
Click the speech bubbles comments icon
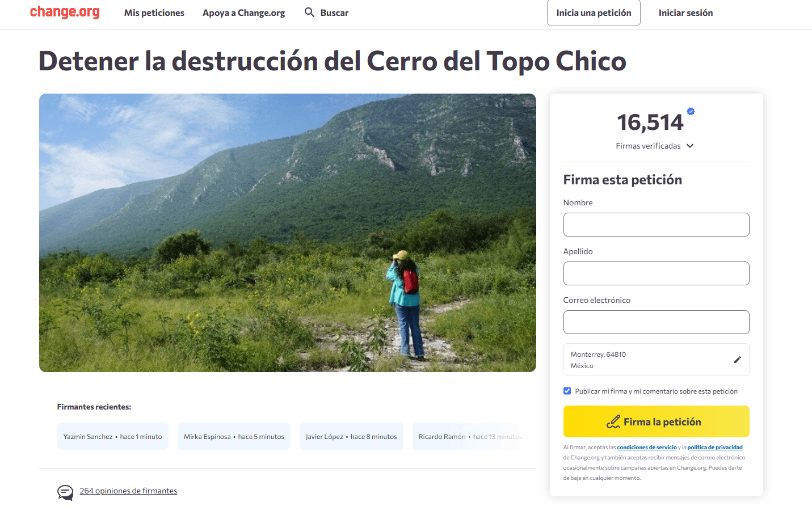click(65, 492)
